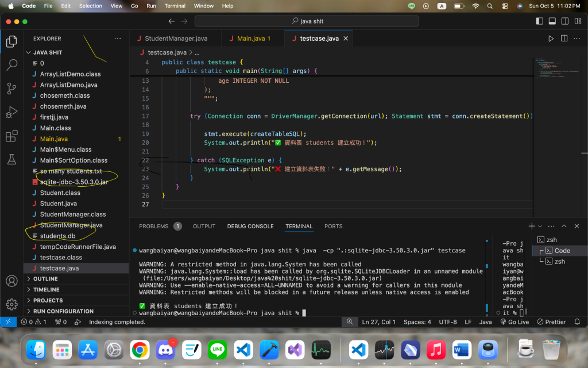Open the PROBLEMS panel tab
588x368 pixels.
(x=160, y=226)
